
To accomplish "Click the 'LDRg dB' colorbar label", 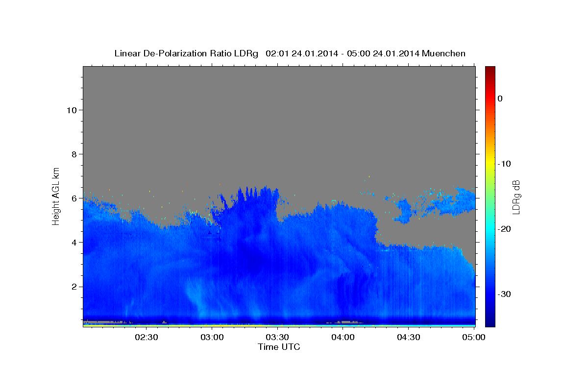I will point(515,196).
